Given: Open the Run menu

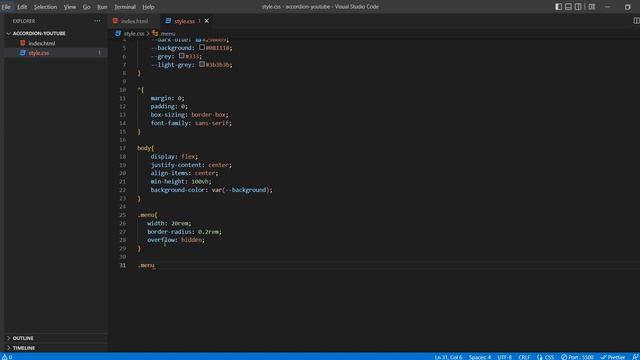Looking at the screenshot, I should tap(102, 7).
